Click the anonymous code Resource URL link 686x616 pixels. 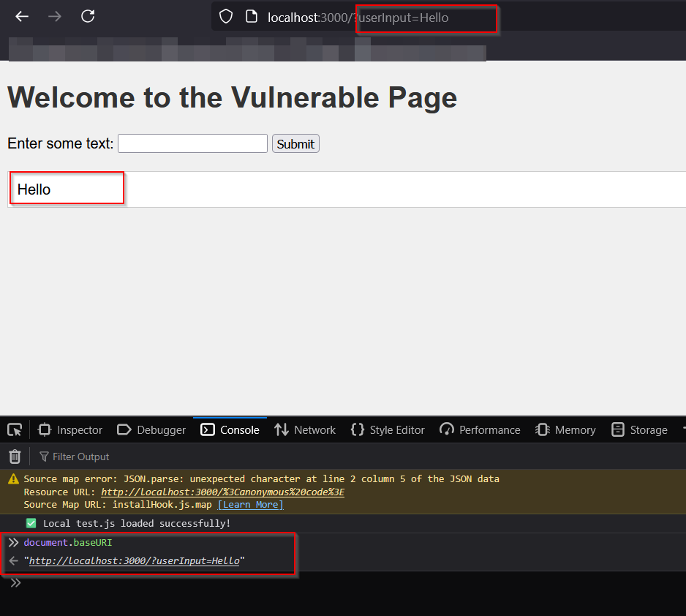(222, 492)
